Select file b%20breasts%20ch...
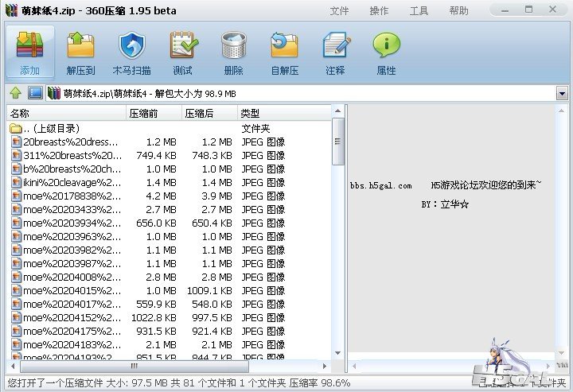The height and width of the screenshot is (392, 573). coord(72,169)
